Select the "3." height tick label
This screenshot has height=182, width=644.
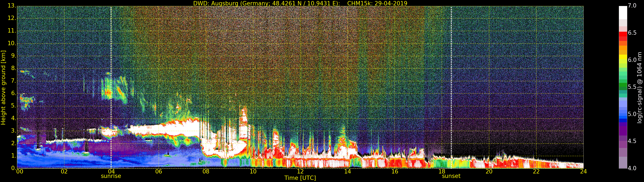pyautogui.click(x=14, y=131)
